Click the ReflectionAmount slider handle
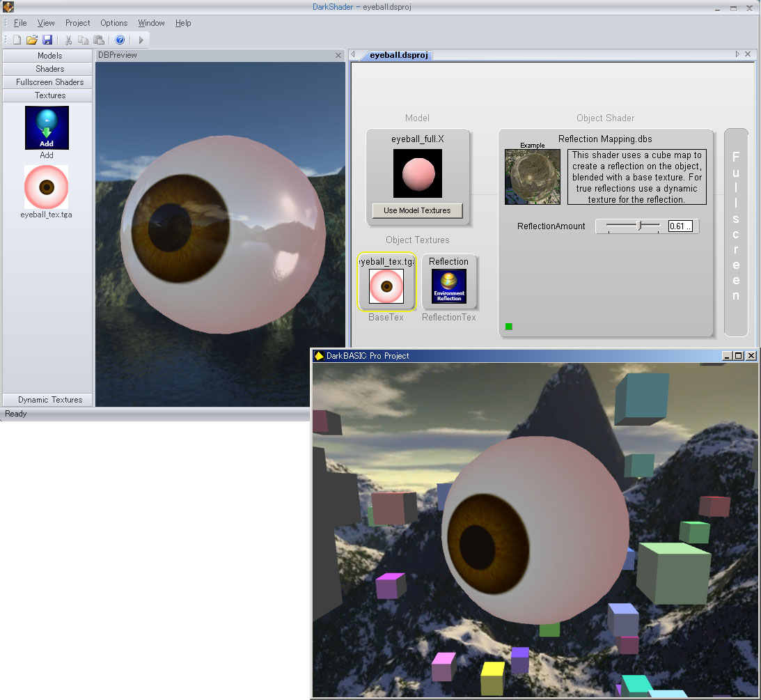This screenshot has width=761, height=700. click(640, 226)
